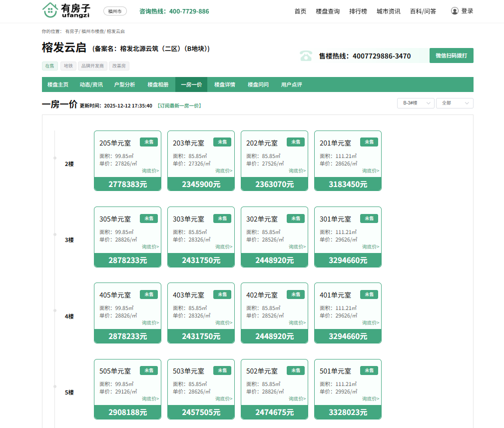The width and height of the screenshot is (504, 428).
Task: Click the 3294660元 price bar for unit 401
Action: click(x=348, y=336)
